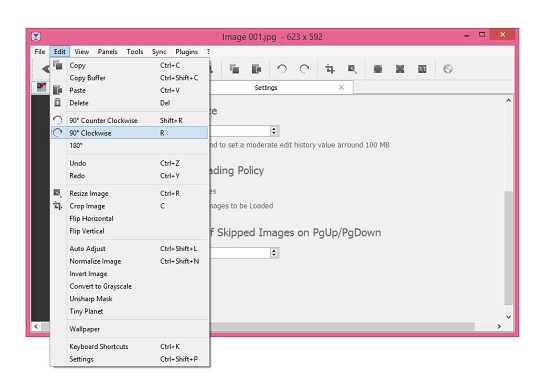
Task: Click the vertical scrollbar down arrow
Action: pyautogui.click(x=509, y=317)
